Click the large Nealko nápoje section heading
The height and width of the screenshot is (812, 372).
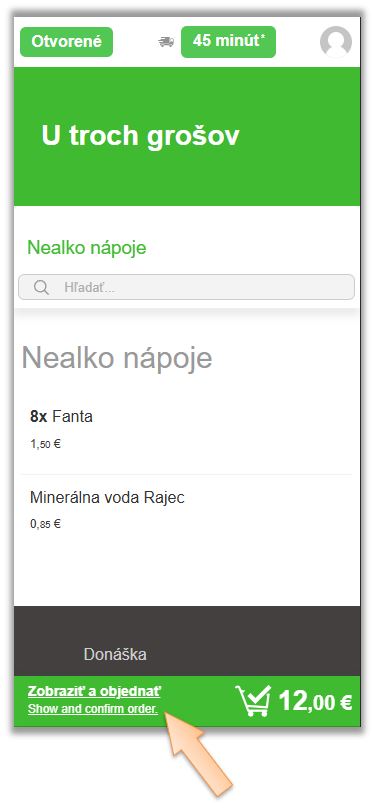117,358
